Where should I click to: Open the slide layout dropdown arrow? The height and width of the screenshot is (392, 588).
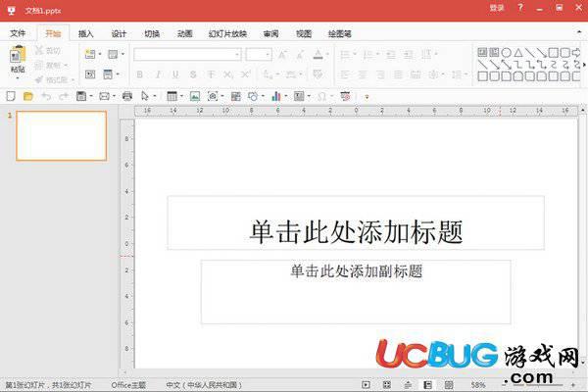pos(122,55)
